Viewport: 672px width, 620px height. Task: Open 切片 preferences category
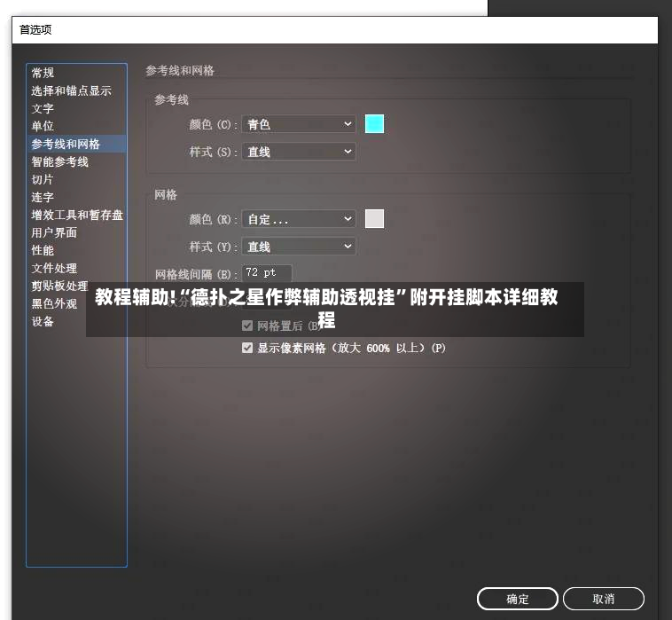(43, 179)
